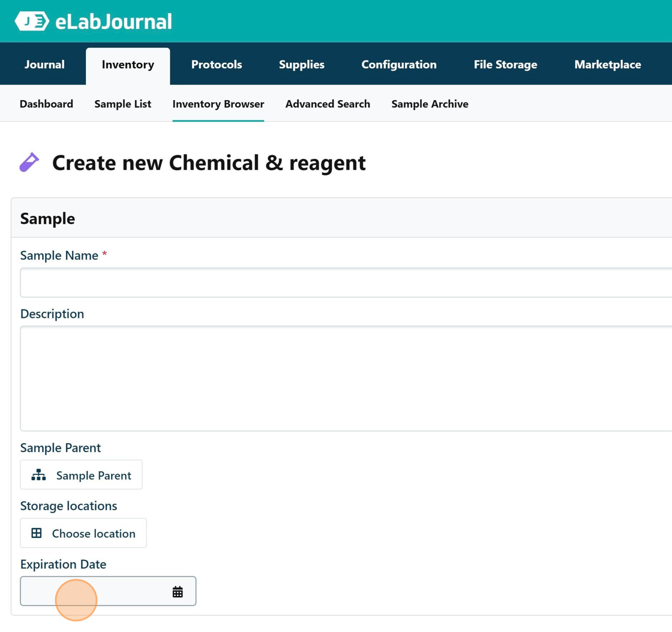Click the grid icon next to Choose location
The width and height of the screenshot is (672, 632).
point(37,533)
